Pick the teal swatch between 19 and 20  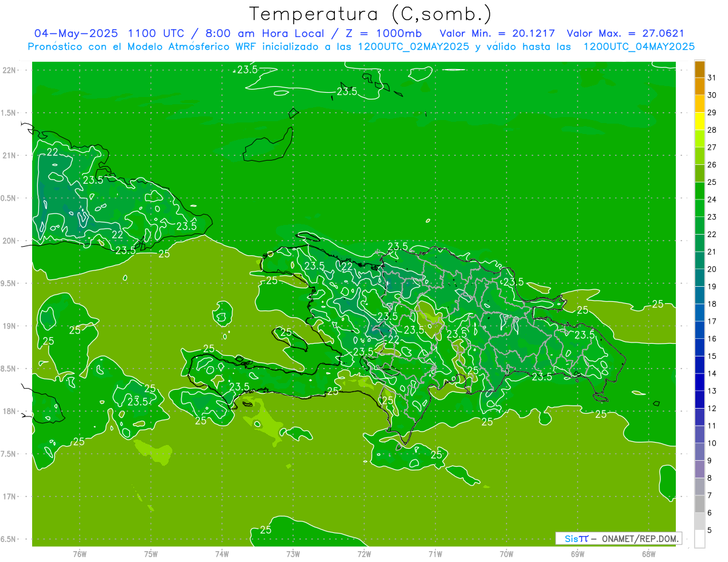(699, 278)
